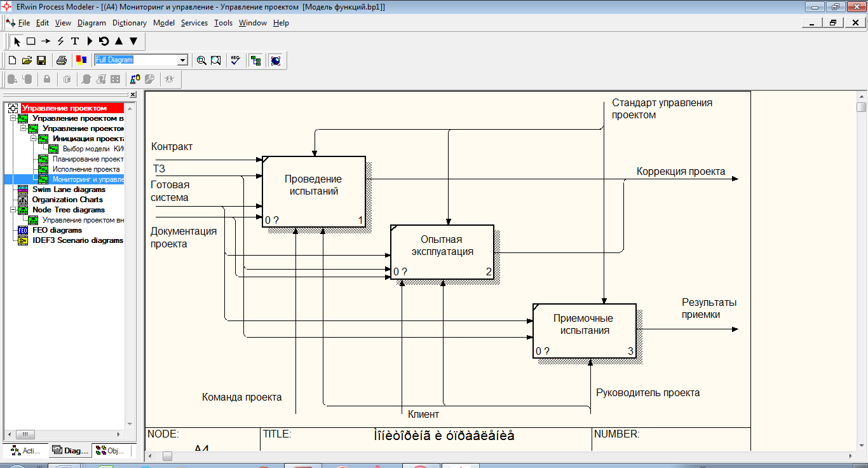The image size is (868, 468).
Task: Select the Опытная эксплуатация activity box
Action: (442, 252)
